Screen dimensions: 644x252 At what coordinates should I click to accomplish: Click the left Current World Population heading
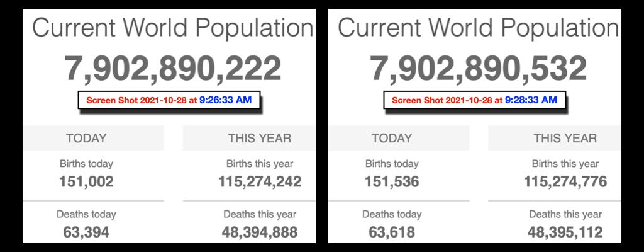click(173, 28)
